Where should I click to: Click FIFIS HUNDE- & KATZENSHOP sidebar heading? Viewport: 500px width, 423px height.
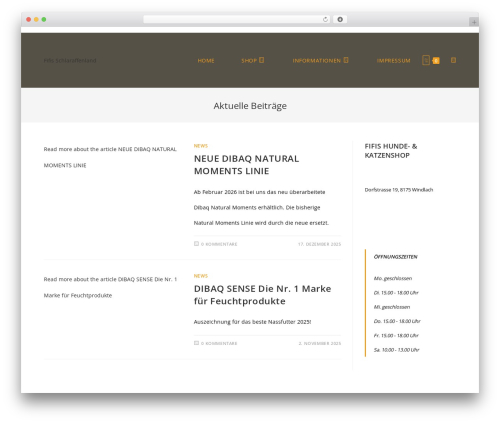click(391, 151)
